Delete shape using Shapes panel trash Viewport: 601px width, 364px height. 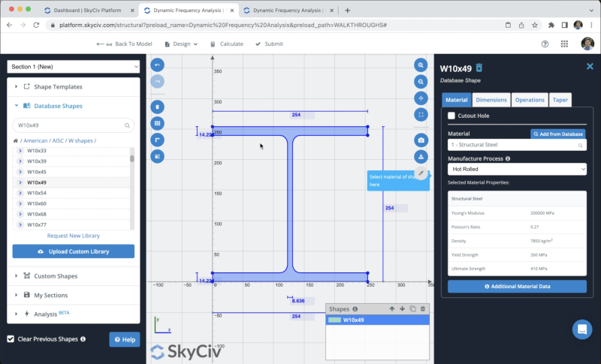423,308
